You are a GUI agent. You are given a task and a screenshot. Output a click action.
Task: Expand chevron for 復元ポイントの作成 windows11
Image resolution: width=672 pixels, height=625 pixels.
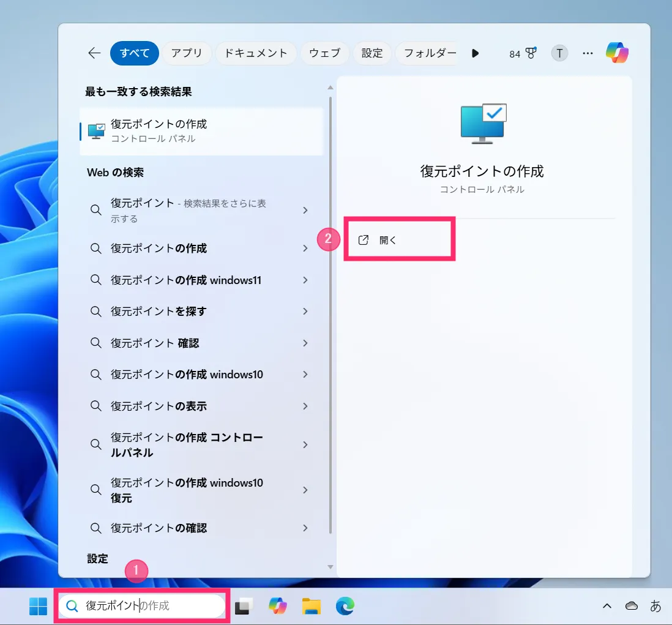pos(305,280)
